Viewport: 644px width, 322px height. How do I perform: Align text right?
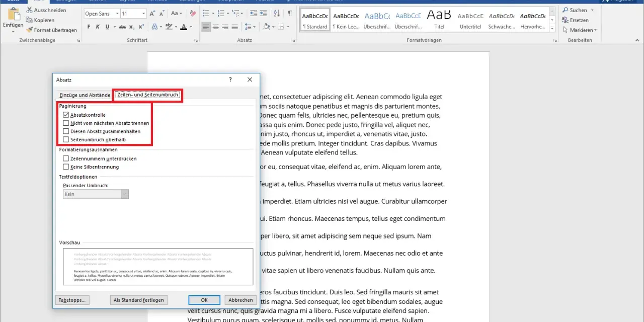pos(225,27)
